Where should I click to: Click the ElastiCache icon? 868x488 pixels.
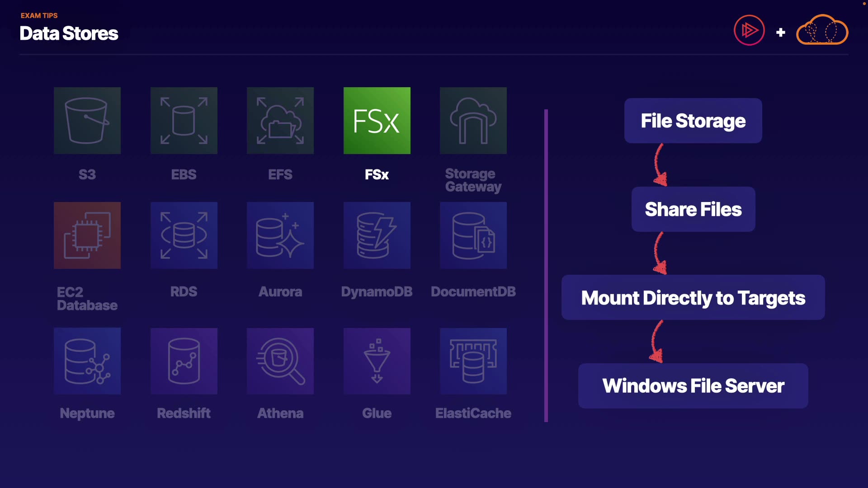pyautogui.click(x=473, y=361)
